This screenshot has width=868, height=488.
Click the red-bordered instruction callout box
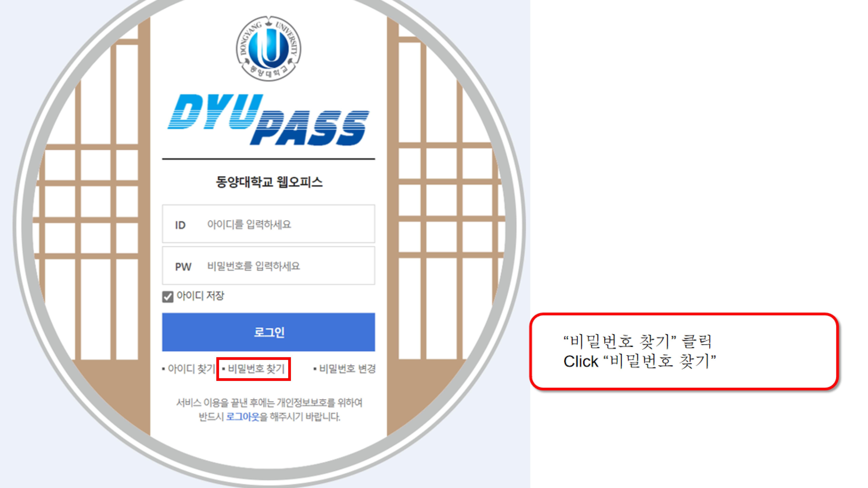[684, 352]
